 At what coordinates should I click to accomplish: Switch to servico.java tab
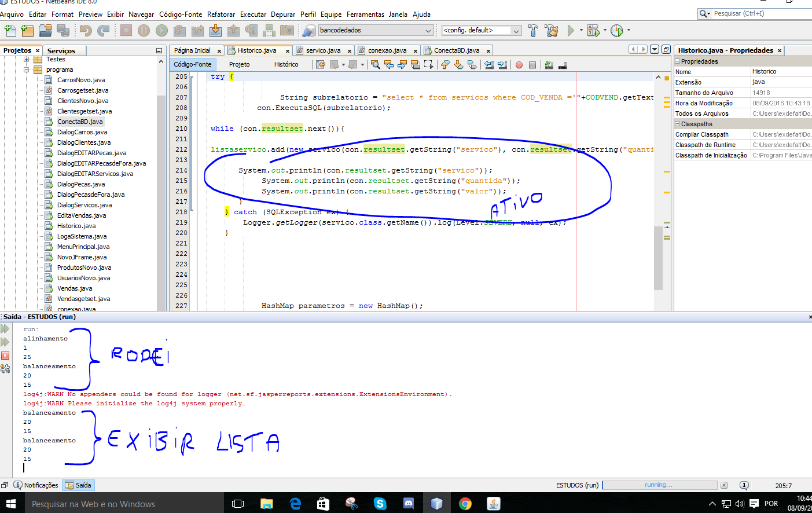[x=323, y=50]
